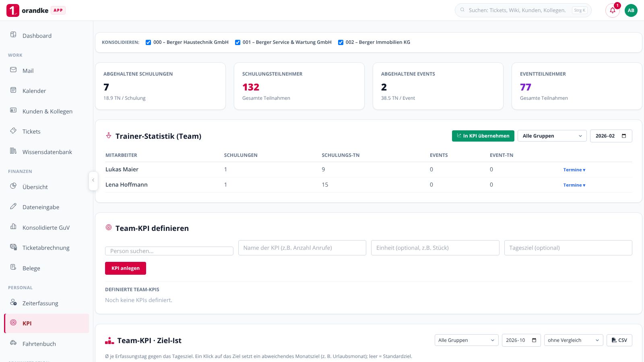Click Lena Hoffmann name in table
This screenshot has width=644, height=362.
(126, 185)
